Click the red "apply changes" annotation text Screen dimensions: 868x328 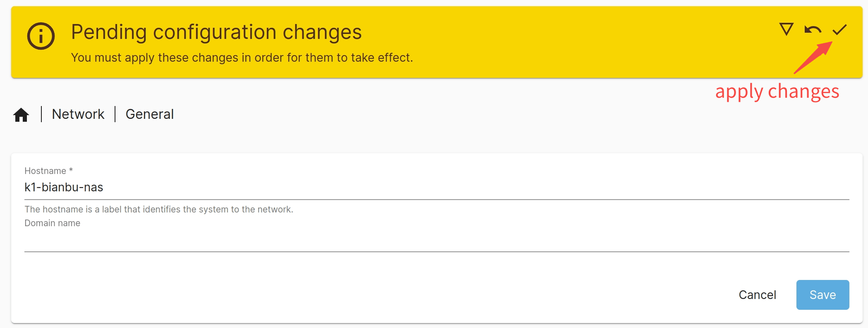pos(777,92)
